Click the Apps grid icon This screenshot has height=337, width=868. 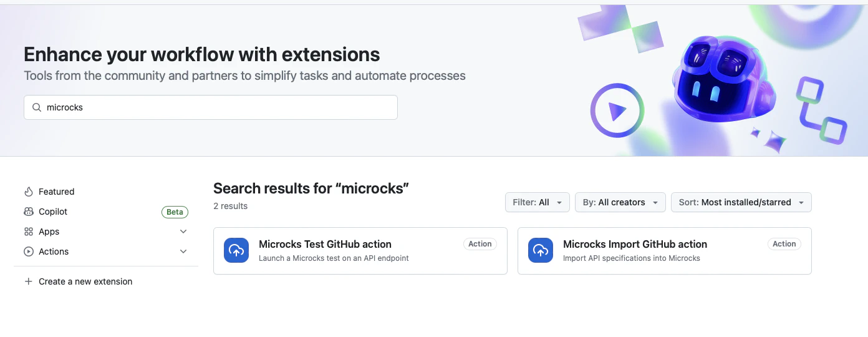tap(29, 232)
